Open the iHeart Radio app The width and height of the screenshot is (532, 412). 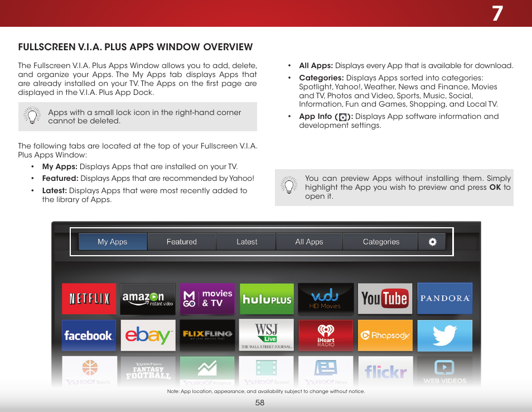coord(326,335)
